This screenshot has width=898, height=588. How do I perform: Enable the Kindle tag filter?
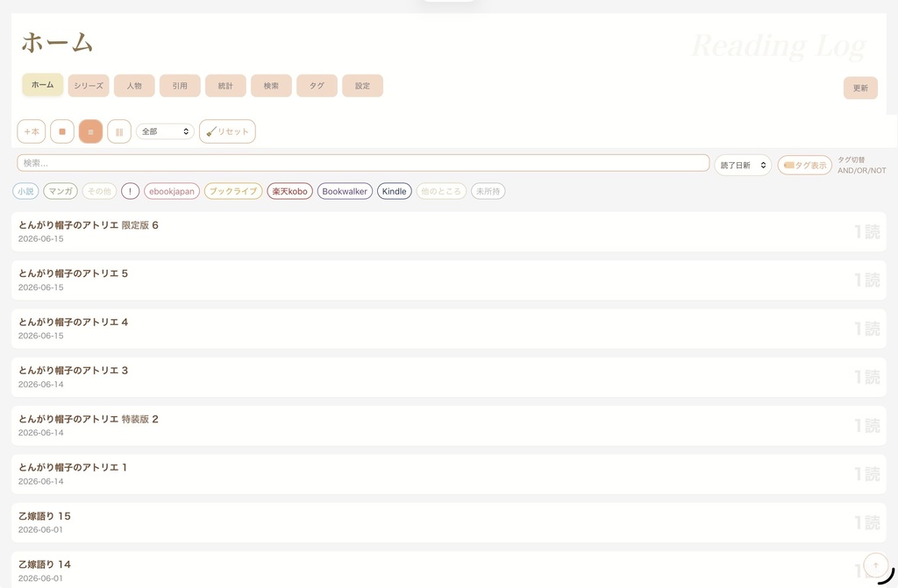(394, 191)
